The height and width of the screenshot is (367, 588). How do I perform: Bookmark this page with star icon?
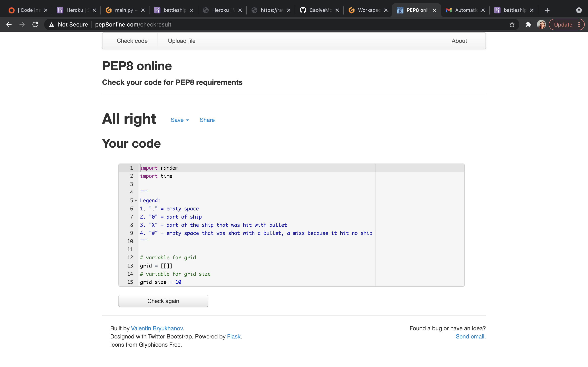(x=512, y=24)
